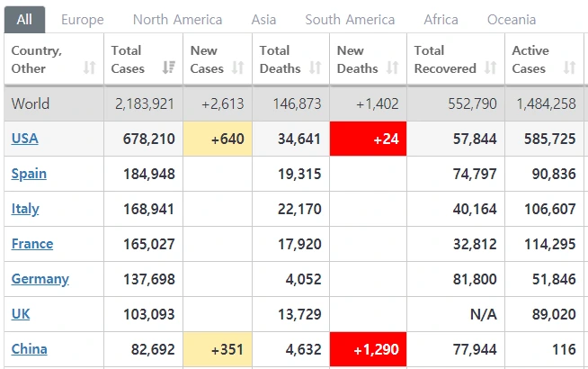Click Germany total cases 137,698
Screen dimensions: 588x369
coord(149,279)
